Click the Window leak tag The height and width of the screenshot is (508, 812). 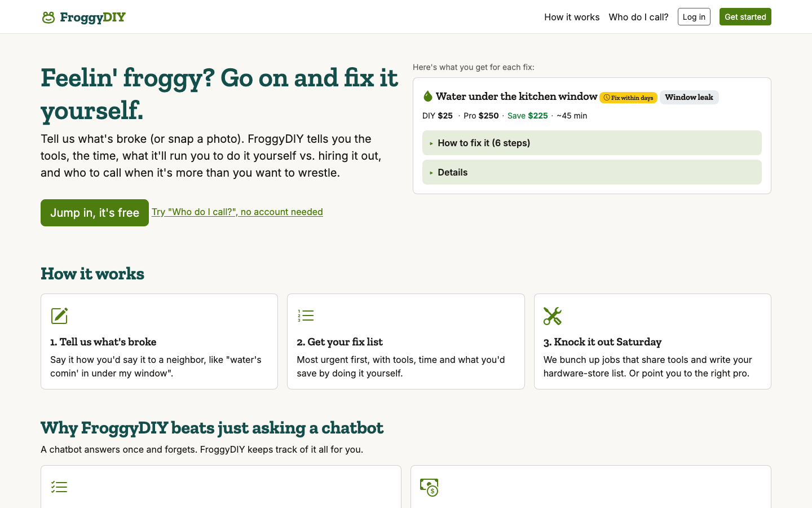(689, 97)
